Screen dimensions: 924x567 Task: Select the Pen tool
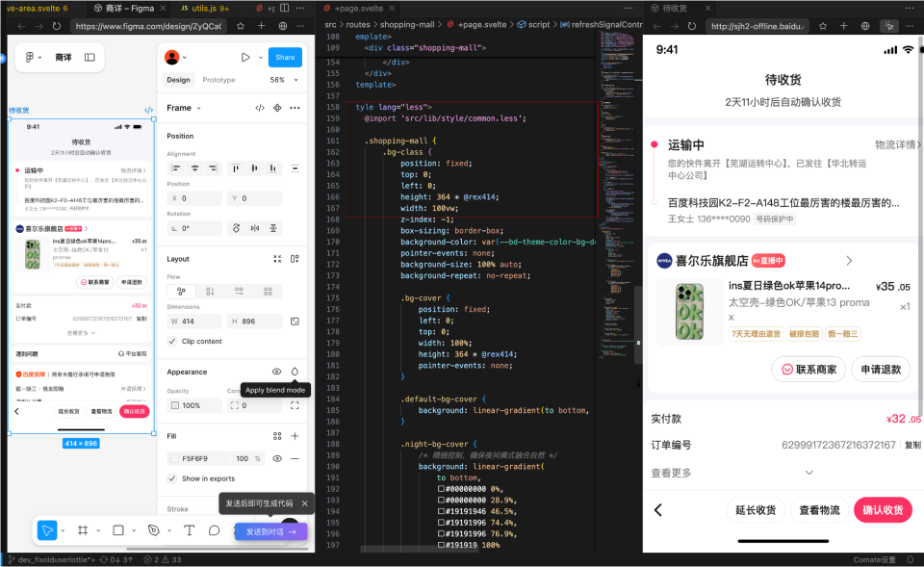point(154,530)
